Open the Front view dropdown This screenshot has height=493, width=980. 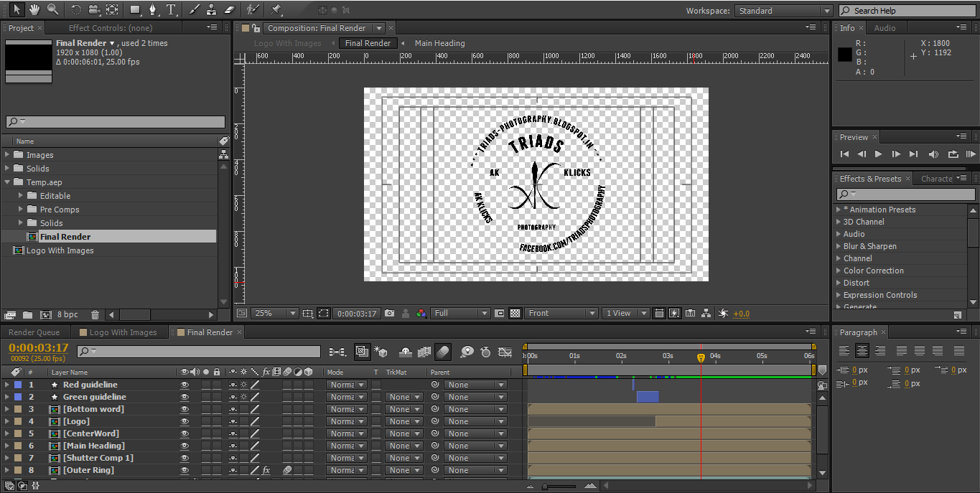click(x=561, y=313)
